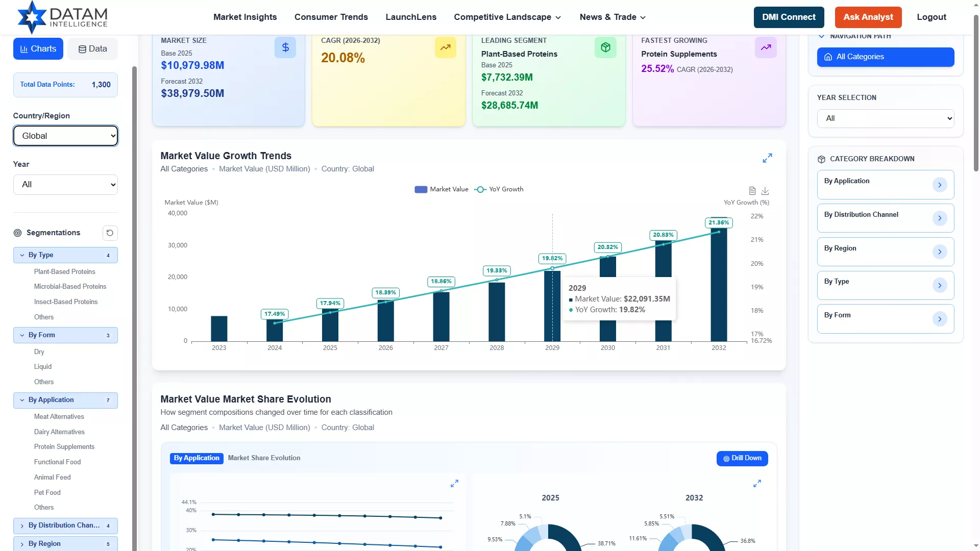Image resolution: width=980 pixels, height=551 pixels.
Task: Open the chart data view document icon
Action: [x=752, y=191]
